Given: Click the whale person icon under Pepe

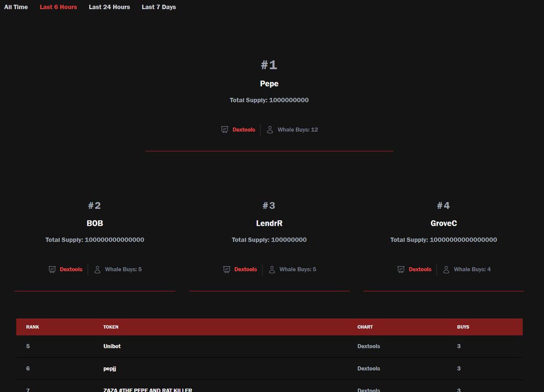Looking at the screenshot, I should click(x=270, y=130).
